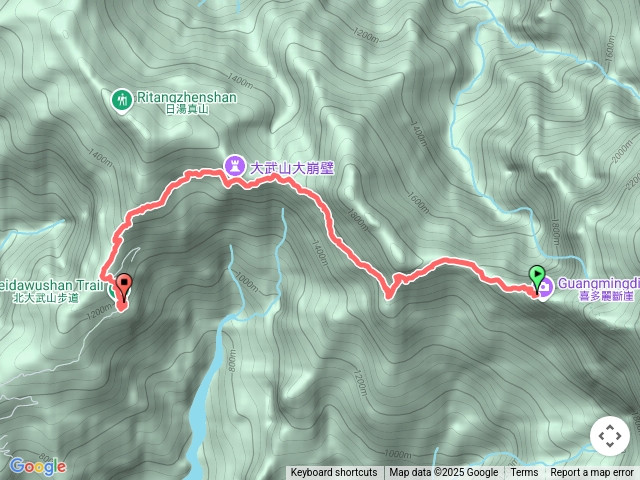Open the Terms link
Screen dimensions: 640x480
(x=524, y=473)
